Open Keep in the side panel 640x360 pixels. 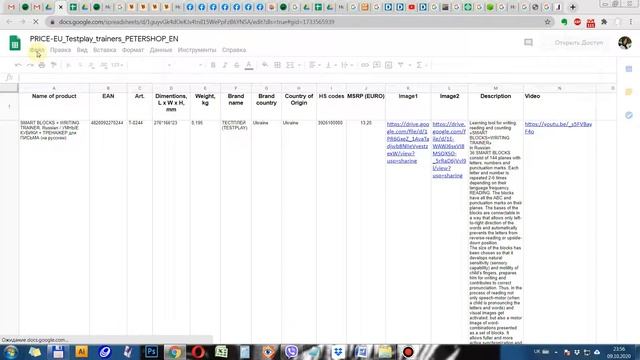[629, 92]
